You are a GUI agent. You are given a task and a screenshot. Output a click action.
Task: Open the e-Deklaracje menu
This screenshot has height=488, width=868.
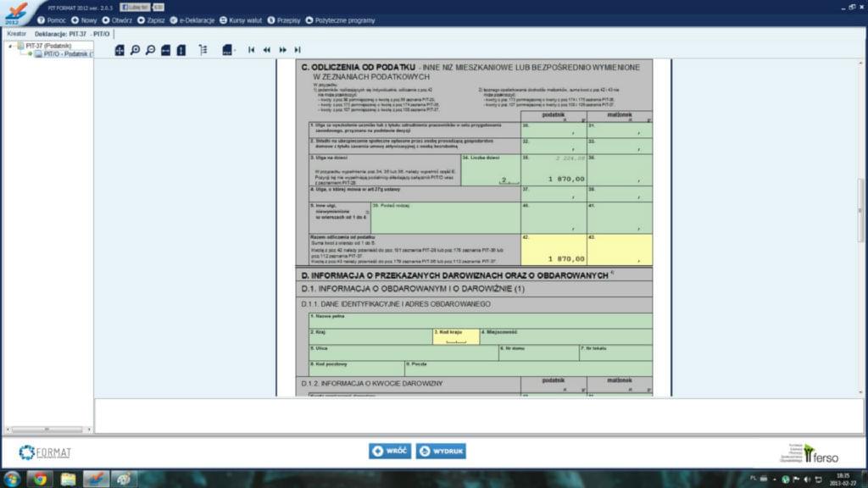pos(193,19)
